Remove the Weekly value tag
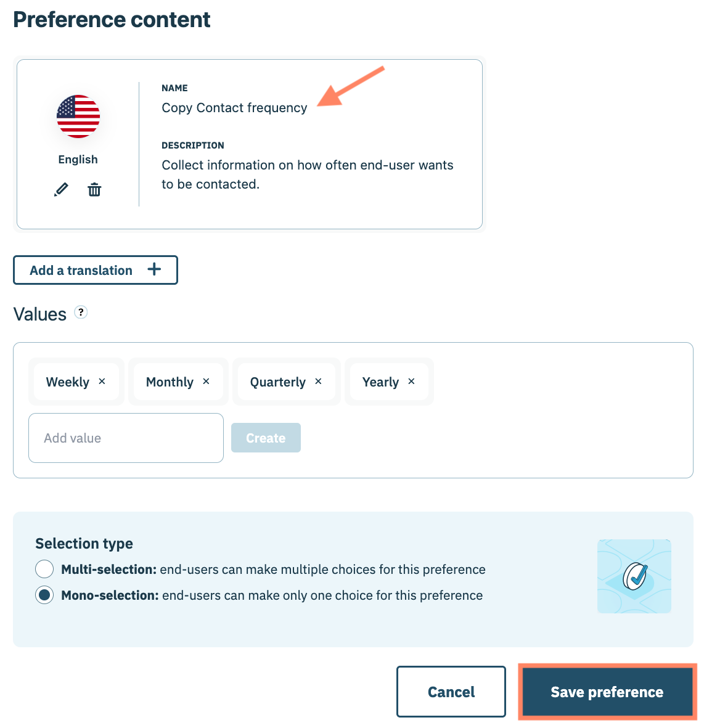The image size is (704, 728). click(102, 382)
